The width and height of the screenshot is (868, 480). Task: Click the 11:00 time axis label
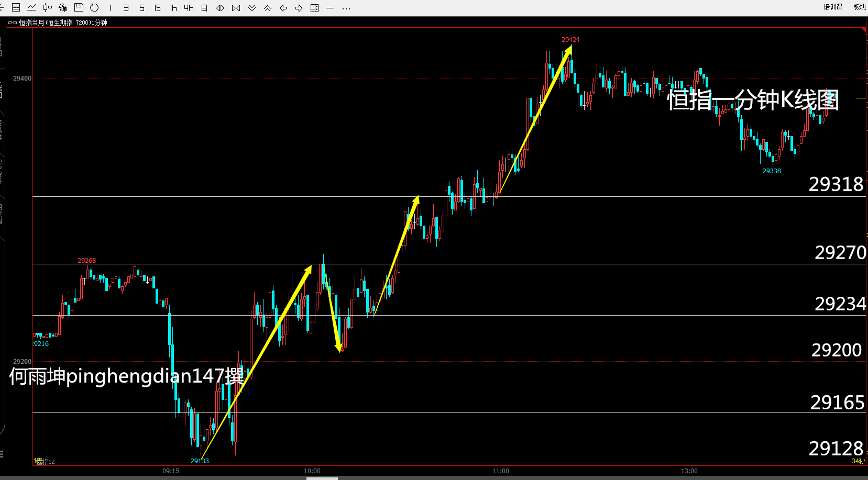pyautogui.click(x=501, y=471)
